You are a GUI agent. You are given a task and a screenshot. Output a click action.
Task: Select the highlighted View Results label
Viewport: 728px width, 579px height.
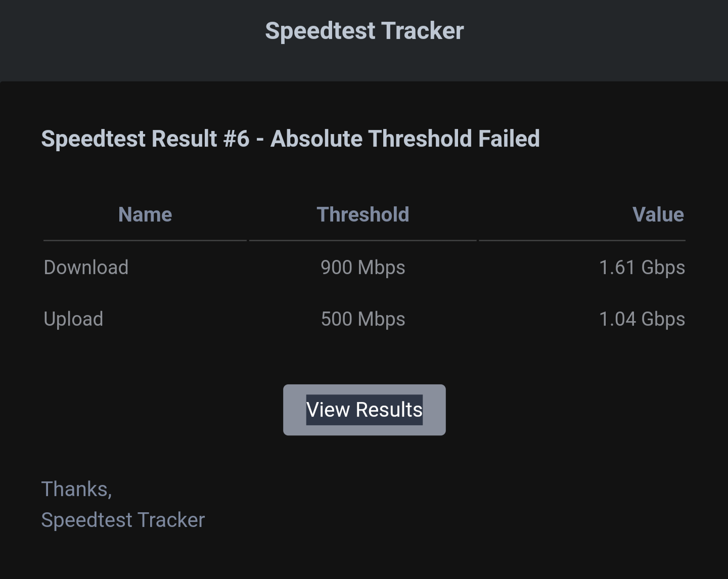coord(363,410)
